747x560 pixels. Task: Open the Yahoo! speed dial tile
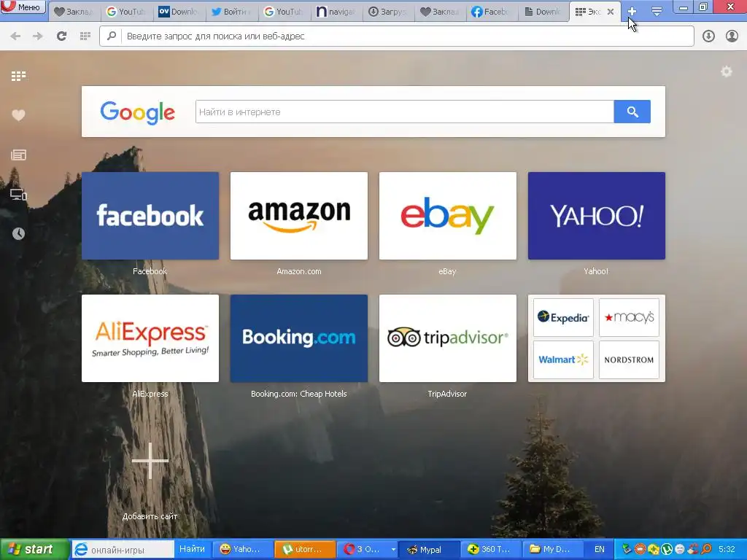597,216
